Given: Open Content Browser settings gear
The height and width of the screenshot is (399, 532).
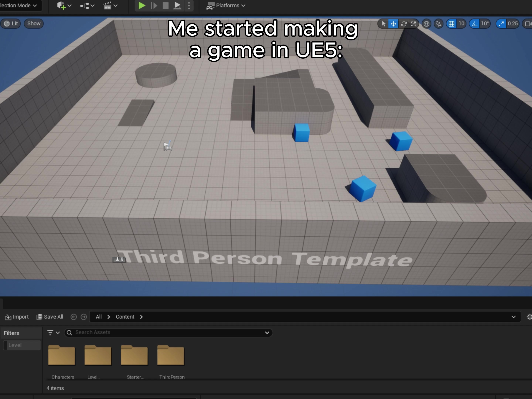Looking at the screenshot, I should click(529, 317).
